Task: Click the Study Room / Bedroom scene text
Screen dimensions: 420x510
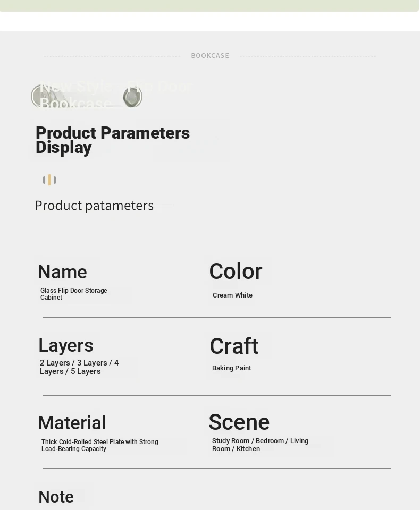Action: coord(260,445)
